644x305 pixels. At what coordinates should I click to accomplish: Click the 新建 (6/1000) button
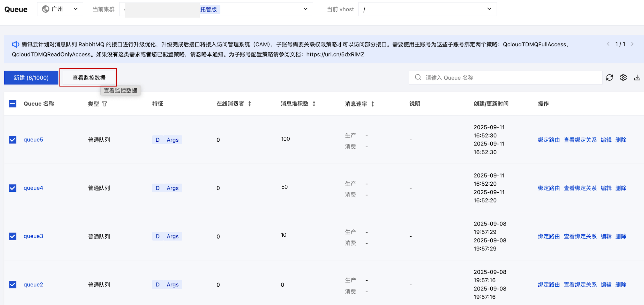coord(31,78)
